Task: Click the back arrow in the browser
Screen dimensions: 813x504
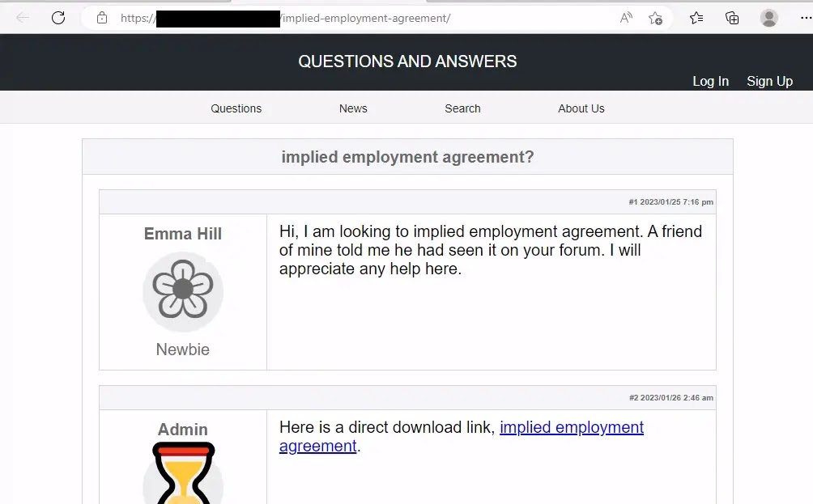Action: tap(23, 18)
